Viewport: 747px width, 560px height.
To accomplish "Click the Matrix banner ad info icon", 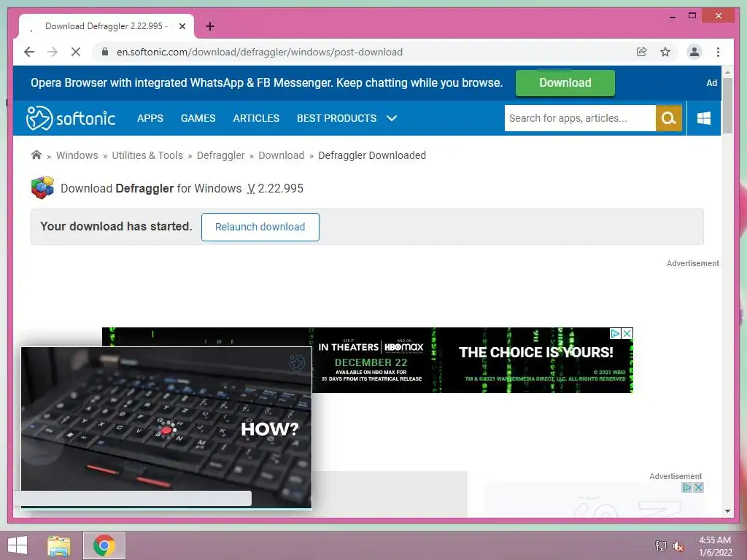I will (x=615, y=333).
